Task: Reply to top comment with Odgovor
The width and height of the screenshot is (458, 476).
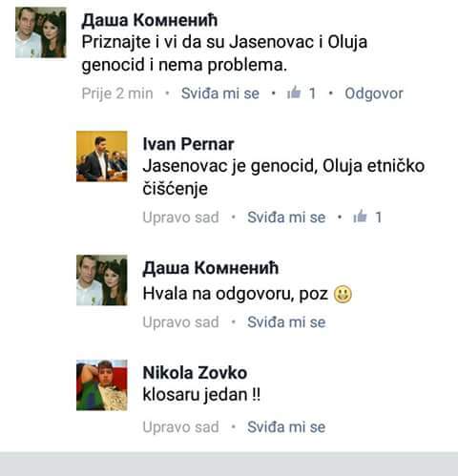Action: pyautogui.click(x=374, y=93)
